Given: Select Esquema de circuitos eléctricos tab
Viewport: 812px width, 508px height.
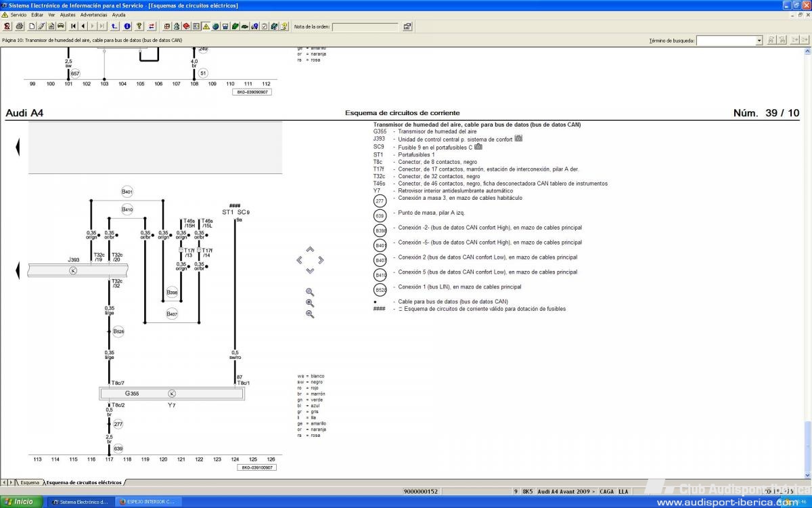Looking at the screenshot, I should (x=84, y=482).
